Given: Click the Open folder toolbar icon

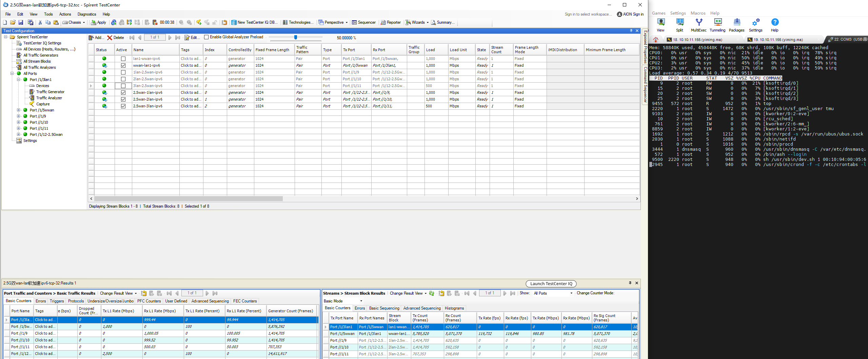Looking at the screenshot, I should pos(13,22).
